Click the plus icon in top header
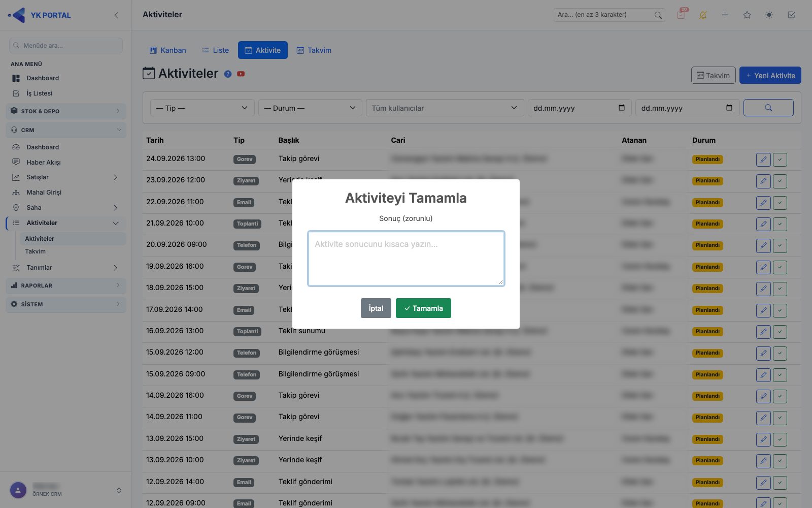The height and width of the screenshot is (508, 812). pos(725,15)
